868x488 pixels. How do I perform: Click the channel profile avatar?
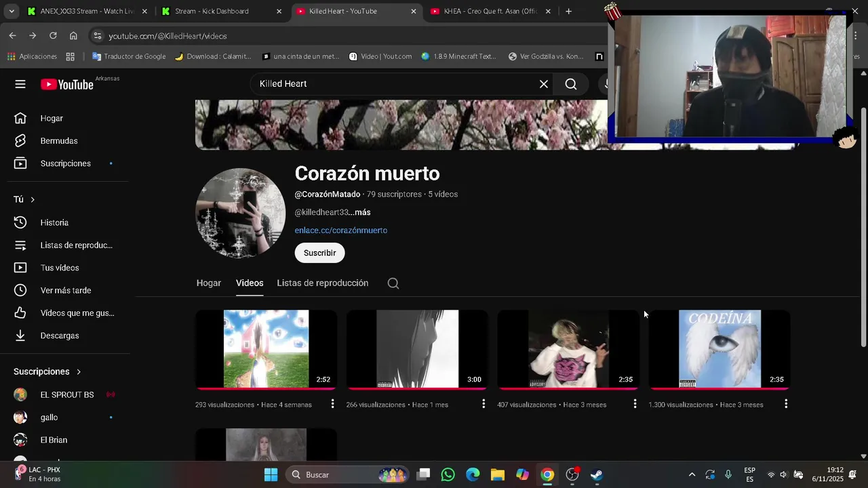point(241,213)
